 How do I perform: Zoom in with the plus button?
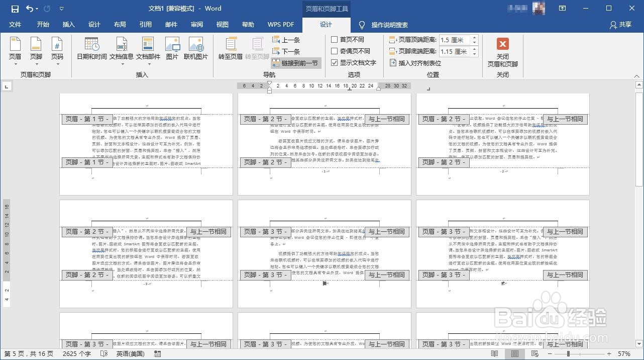pyautogui.click(x=609, y=354)
